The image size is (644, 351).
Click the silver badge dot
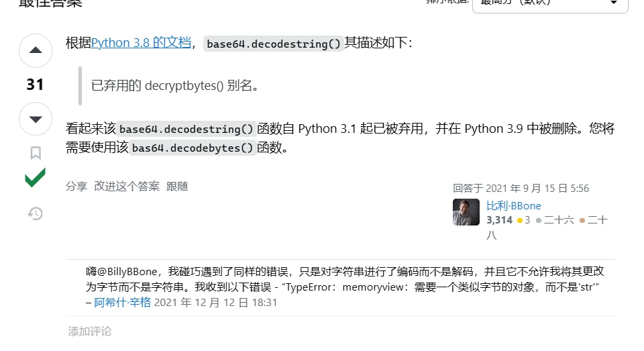click(539, 221)
